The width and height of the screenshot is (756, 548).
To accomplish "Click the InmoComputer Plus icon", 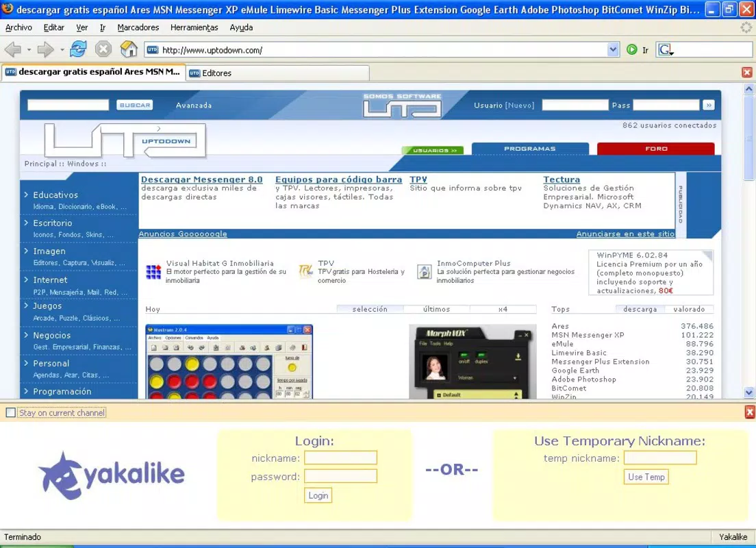I will click(425, 271).
